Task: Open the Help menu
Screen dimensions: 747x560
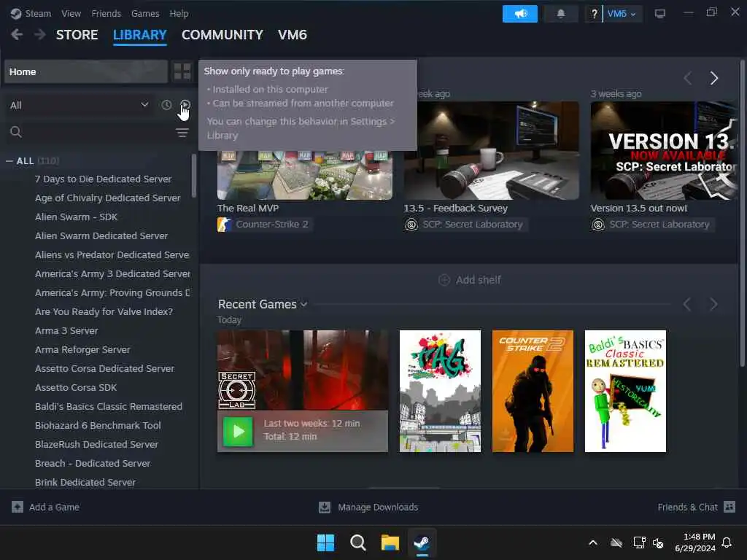Action: 179,13
